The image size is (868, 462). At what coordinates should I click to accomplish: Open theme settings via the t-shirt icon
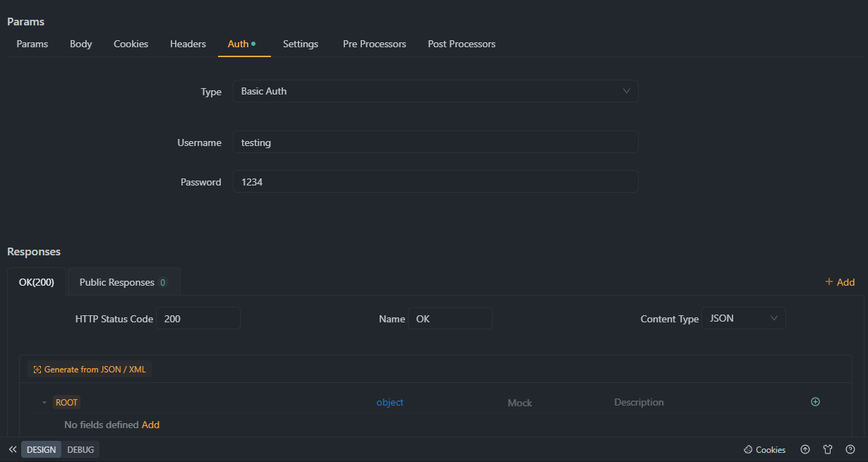click(828, 449)
